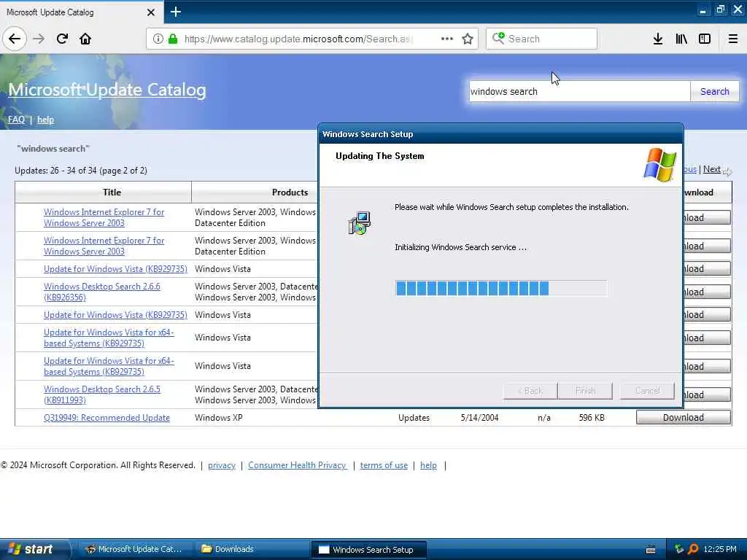Open the page actions three-dot menu
This screenshot has width=747, height=560.
(x=447, y=39)
